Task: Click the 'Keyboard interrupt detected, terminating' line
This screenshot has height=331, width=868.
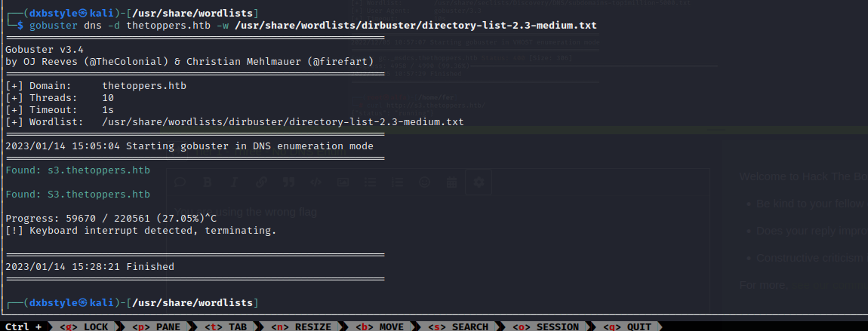Action: point(140,231)
